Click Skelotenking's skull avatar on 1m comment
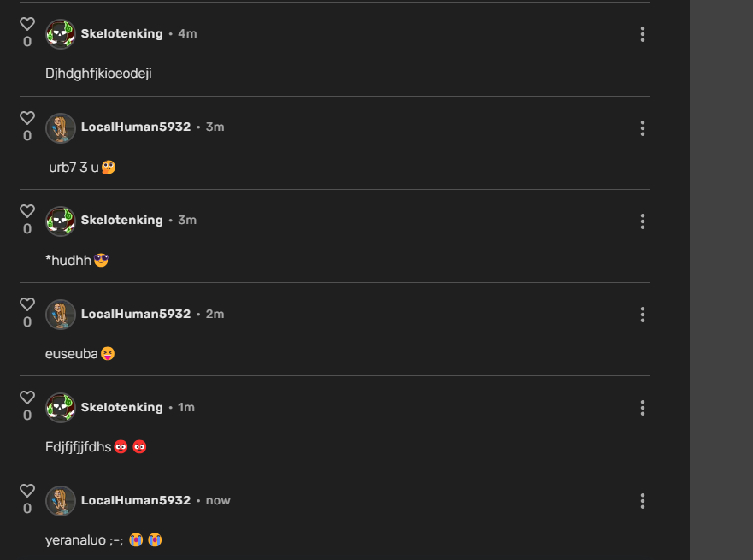753x560 pixels. (61, 408)
